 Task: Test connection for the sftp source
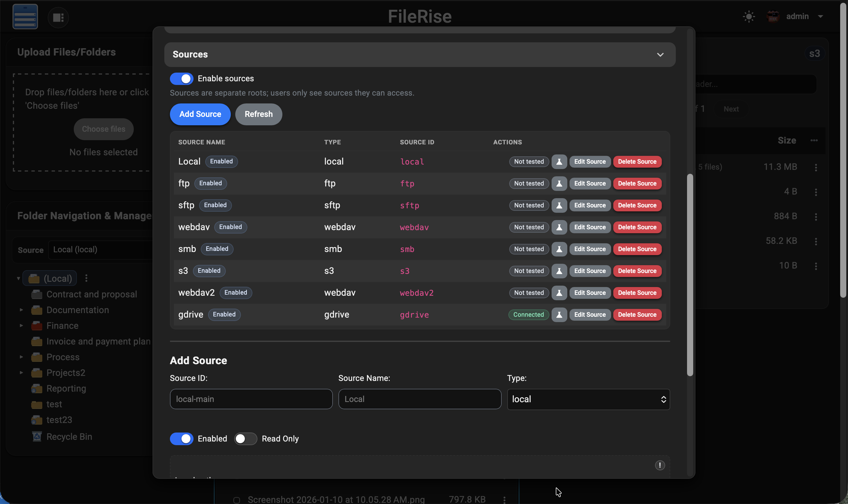[x=559, y=205]
